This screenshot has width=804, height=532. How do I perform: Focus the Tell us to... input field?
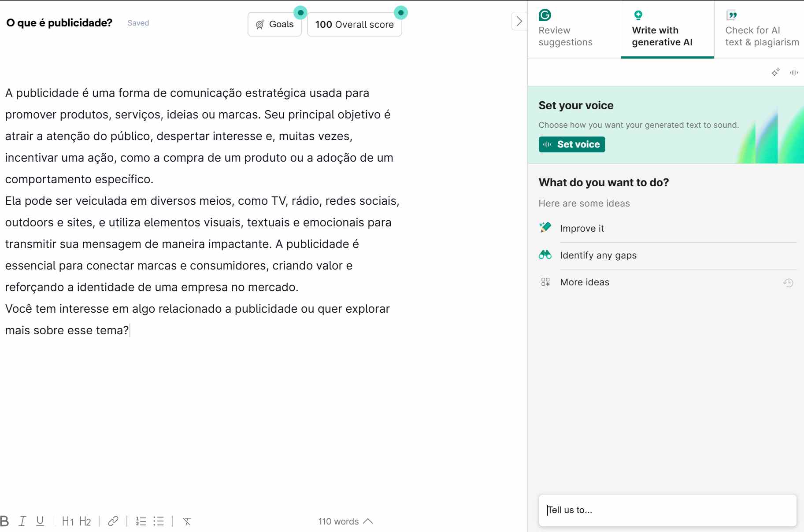(667, 510)
